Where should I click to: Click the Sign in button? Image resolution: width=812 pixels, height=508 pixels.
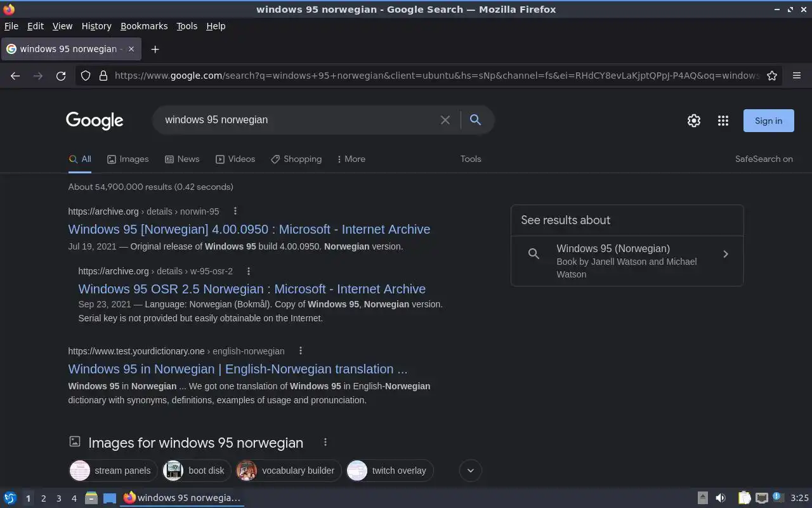pos(768,121)
